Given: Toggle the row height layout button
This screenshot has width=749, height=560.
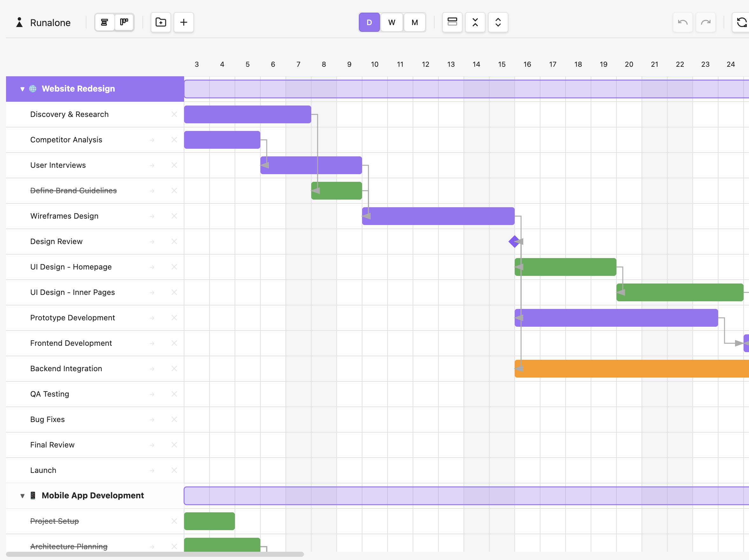Looking at the screenshot, I should tap(452, 22).
